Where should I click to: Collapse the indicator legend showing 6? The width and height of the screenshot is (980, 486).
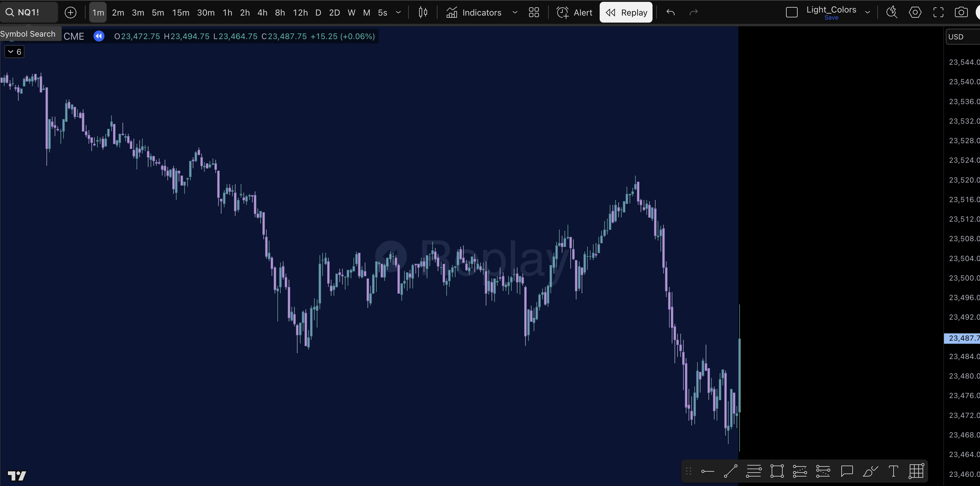click(14, 52)
